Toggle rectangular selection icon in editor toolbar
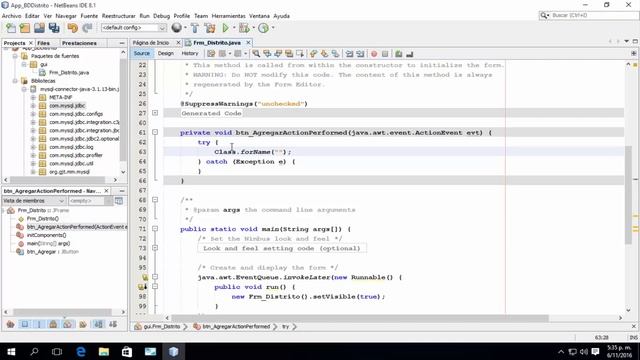The width and height of the screenshot is (640, 360). (x=300, y=53)
